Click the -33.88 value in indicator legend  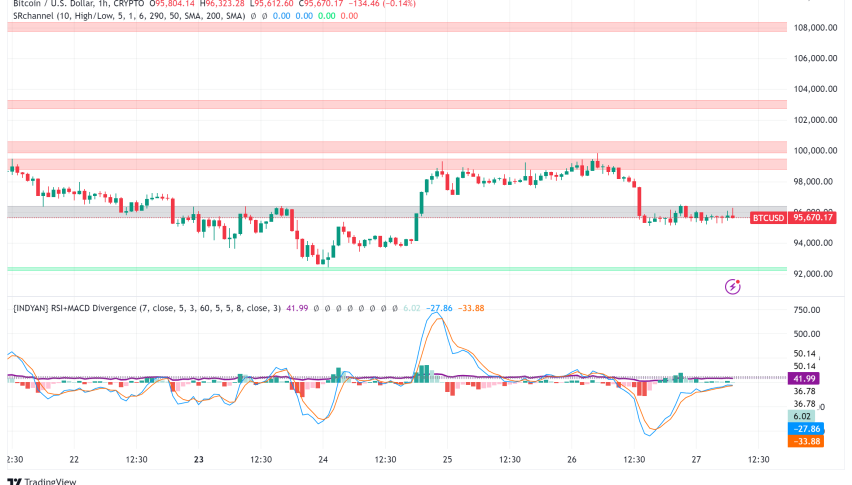(x=471, y=308)
